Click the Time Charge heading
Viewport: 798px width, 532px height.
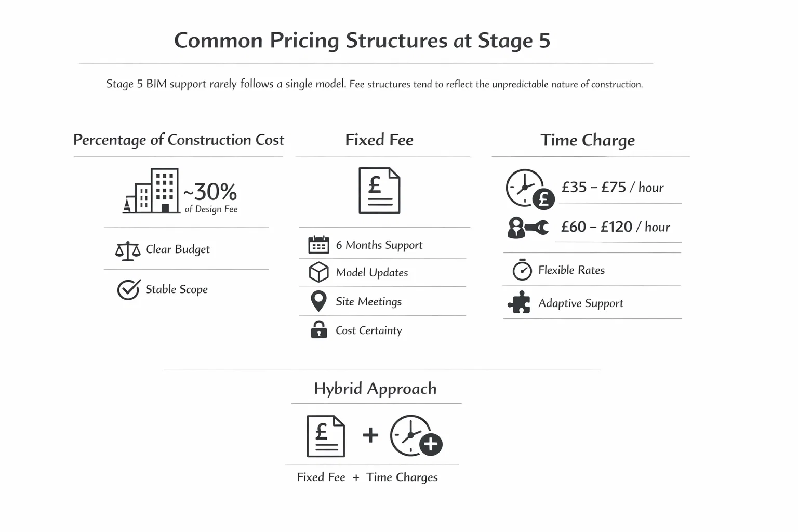point(588,140)
